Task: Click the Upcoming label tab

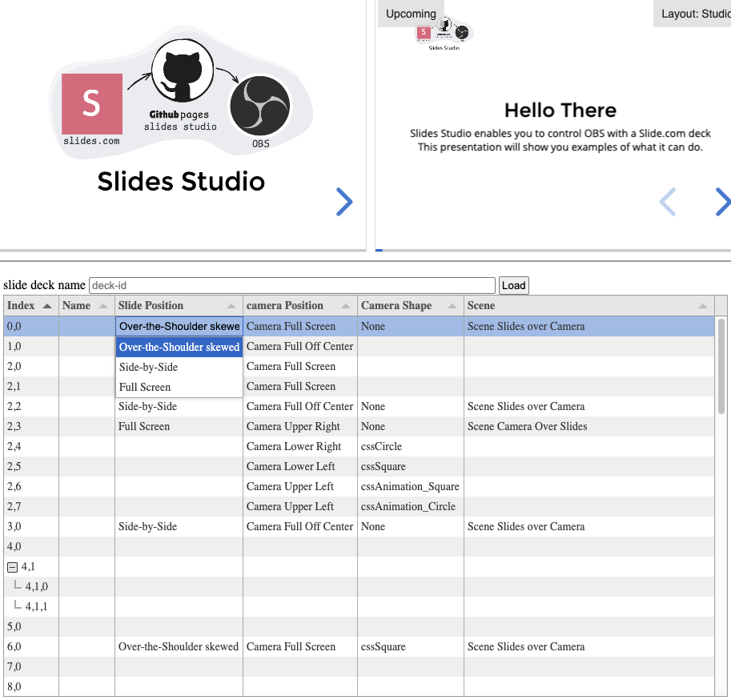Action: 411,14
